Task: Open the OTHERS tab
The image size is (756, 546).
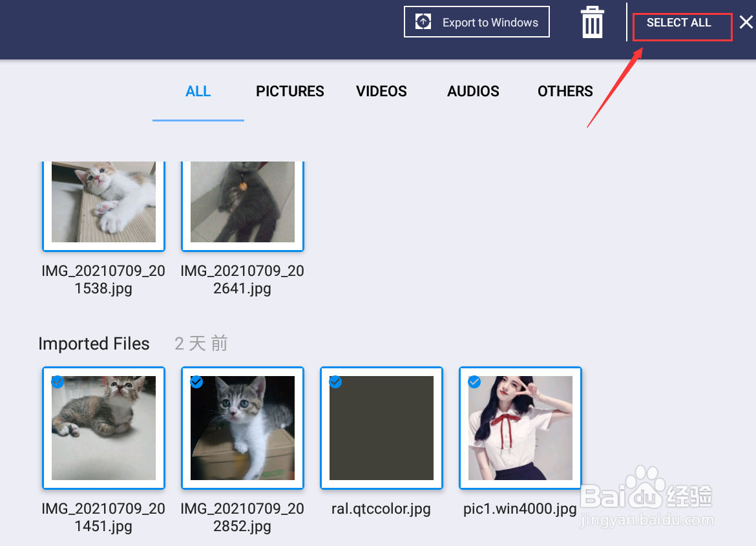Action: (565, 91)
